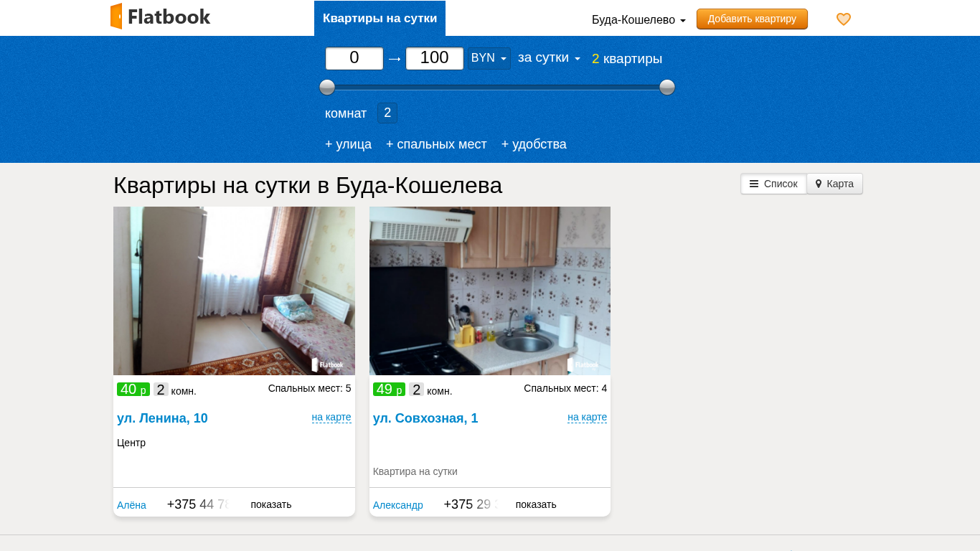Toggle the 2 rooms filter button
Screen dimensions: 980x551
387,113
